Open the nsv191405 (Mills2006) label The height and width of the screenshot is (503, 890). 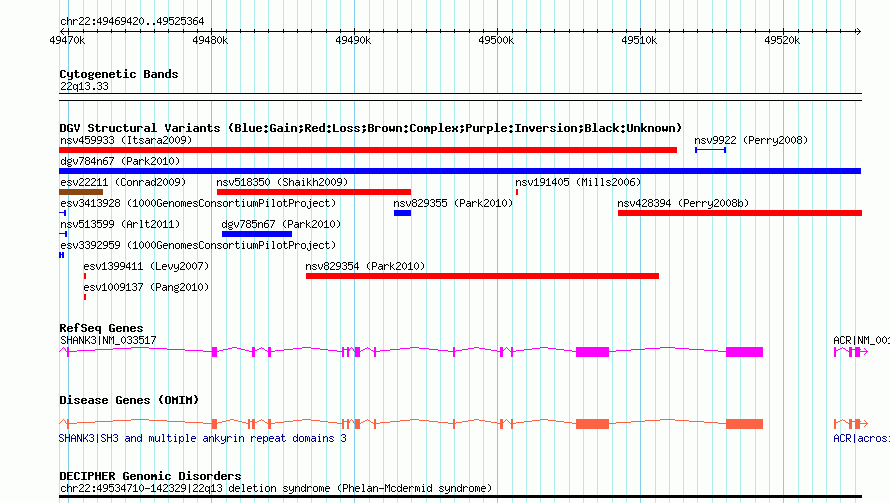point(578,182)
